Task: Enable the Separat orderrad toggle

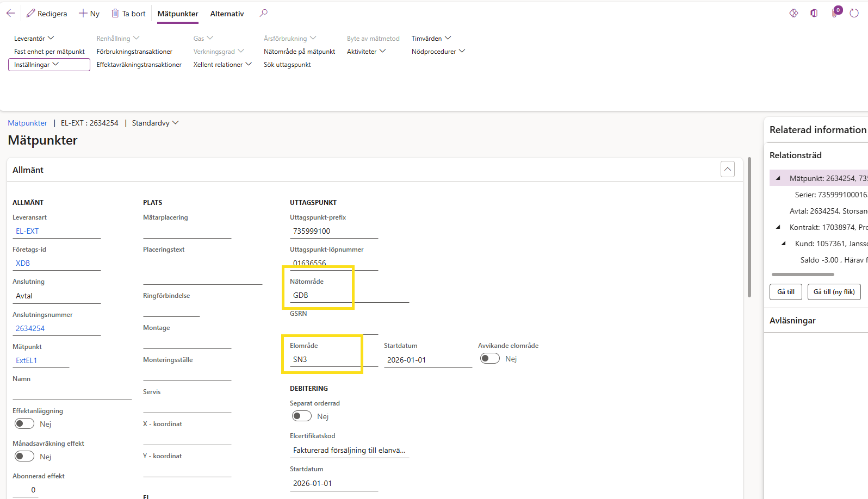Action: 302,416
